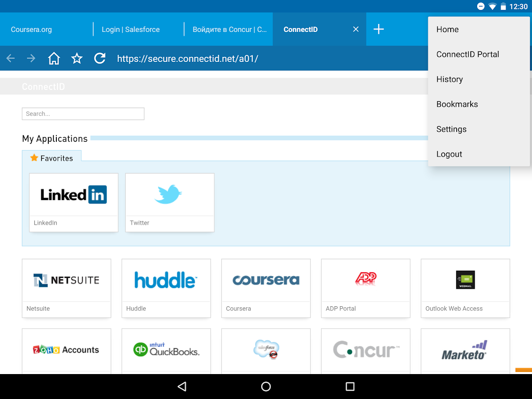Tap the Android back navigation button
This screenshot has height=399, width=532.
182,387
